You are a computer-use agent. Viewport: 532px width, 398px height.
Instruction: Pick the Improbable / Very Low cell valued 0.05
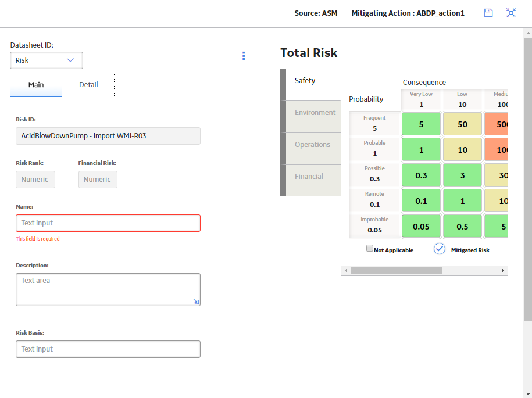421,226
